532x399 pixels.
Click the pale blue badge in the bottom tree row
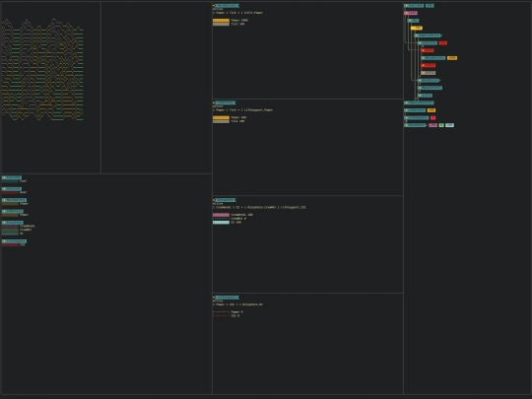coord(449,125)
